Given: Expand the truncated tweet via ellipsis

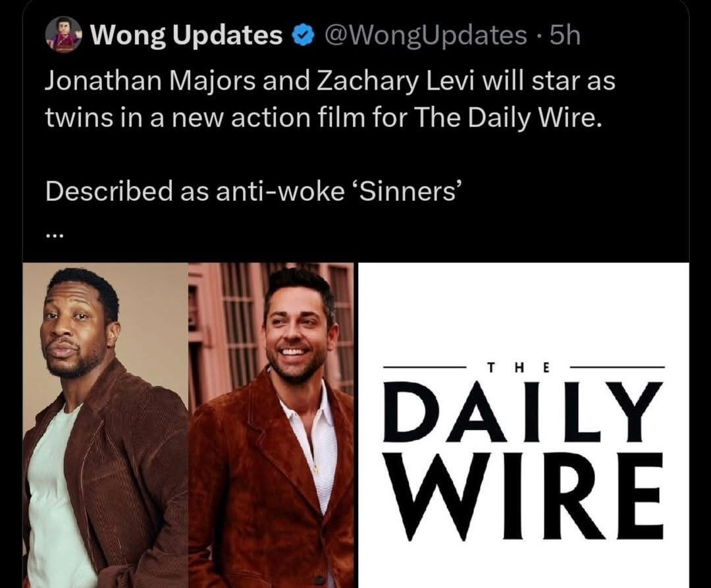Looking at the screenshot, I should pos(56,235).
